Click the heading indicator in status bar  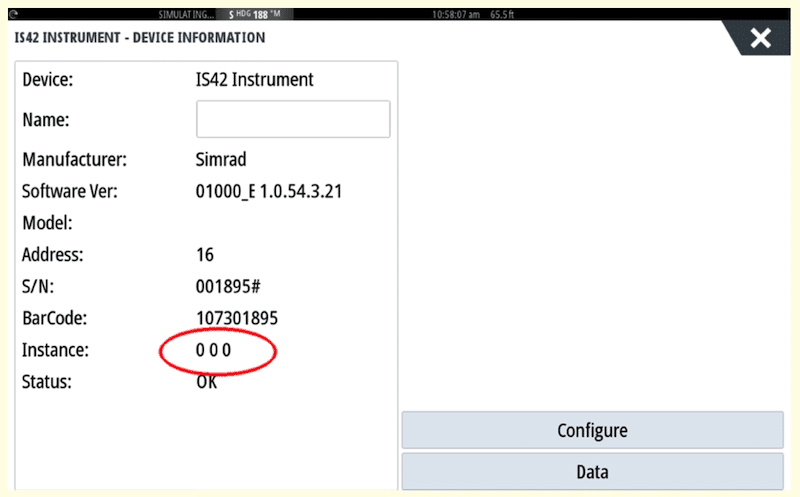point(254,15)
